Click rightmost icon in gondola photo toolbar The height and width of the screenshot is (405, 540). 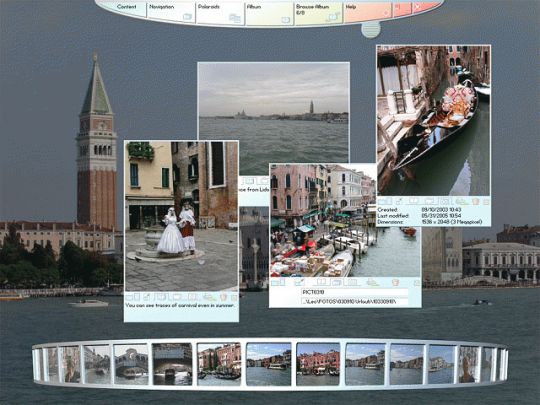click(486, 202)
